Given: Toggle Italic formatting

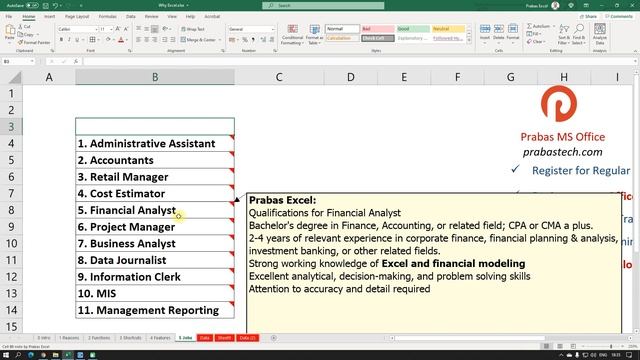Looking at the screenshot, I should pyautogui.click(x=69, y=40).
